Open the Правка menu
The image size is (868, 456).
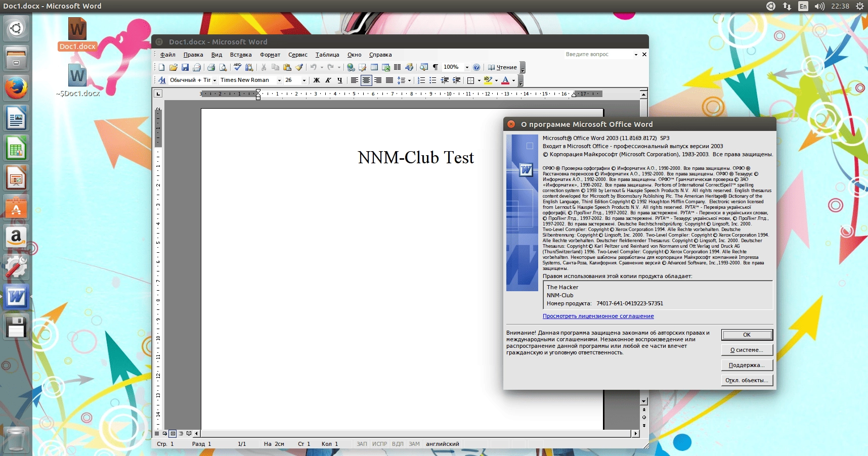tap(193, 55)
